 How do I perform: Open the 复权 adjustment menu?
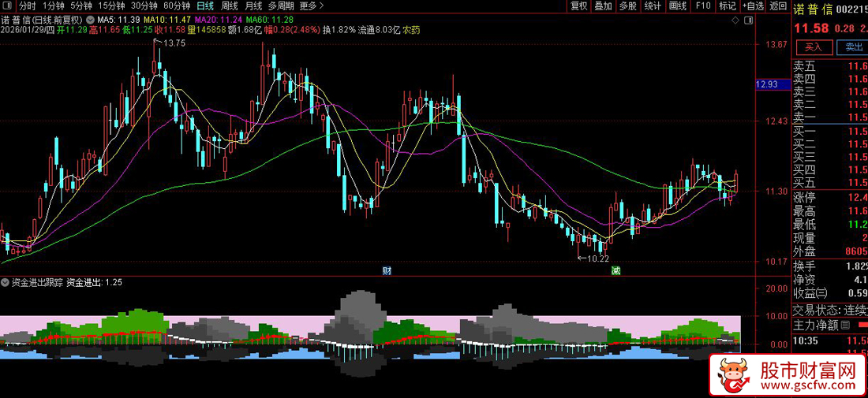[x=579, y=6]
